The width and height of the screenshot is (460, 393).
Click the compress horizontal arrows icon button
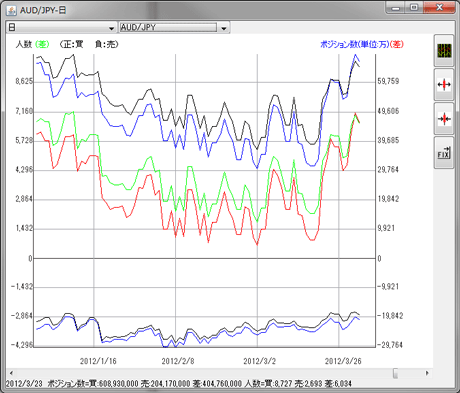(444, 119)
